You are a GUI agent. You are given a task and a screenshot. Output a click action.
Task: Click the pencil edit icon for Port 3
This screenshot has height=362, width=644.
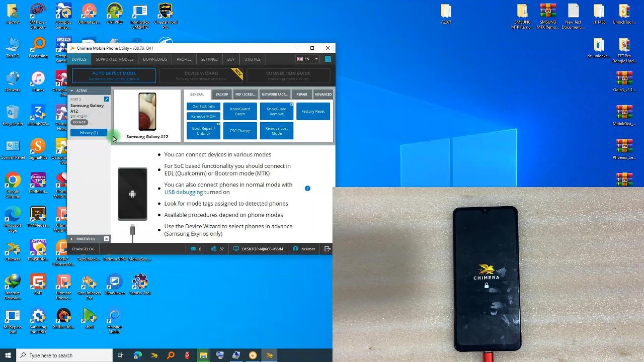(106, 99)
